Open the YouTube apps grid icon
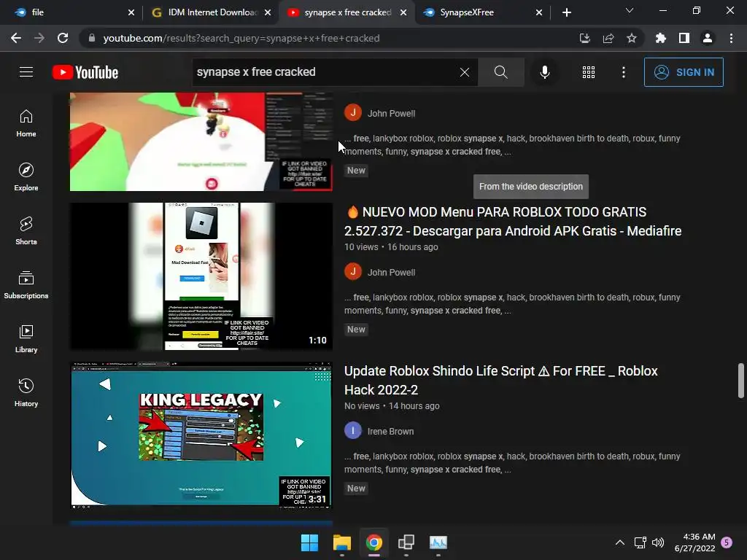Screen dimensions: 747x560 coord(589,72)
